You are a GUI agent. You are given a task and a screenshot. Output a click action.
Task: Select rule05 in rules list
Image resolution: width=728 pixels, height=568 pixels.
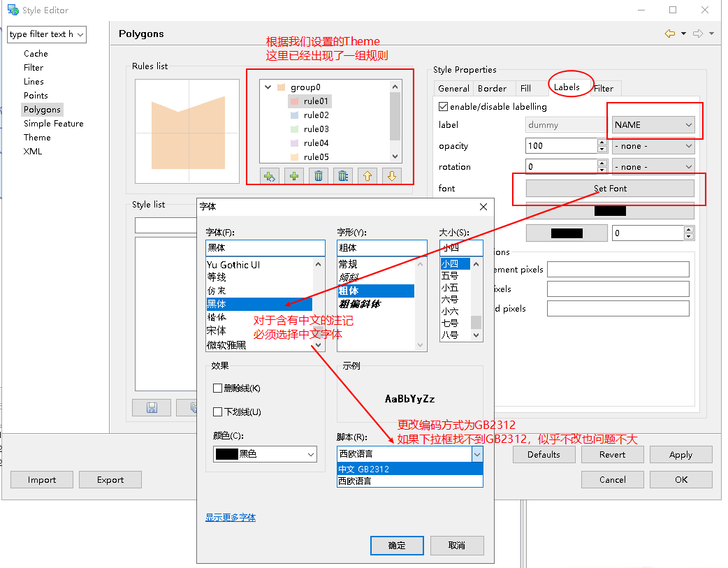coord(316,157)
